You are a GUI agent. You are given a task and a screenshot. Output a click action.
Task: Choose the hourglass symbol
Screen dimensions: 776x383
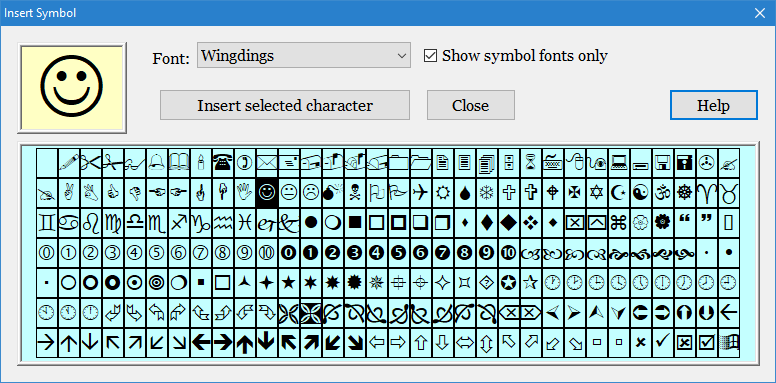click(531, 162)
